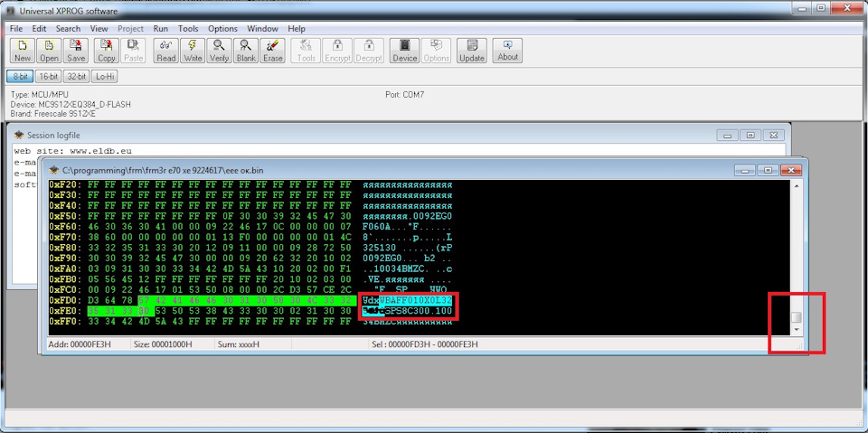Click the Tools toolbar icon

(307, 51)
